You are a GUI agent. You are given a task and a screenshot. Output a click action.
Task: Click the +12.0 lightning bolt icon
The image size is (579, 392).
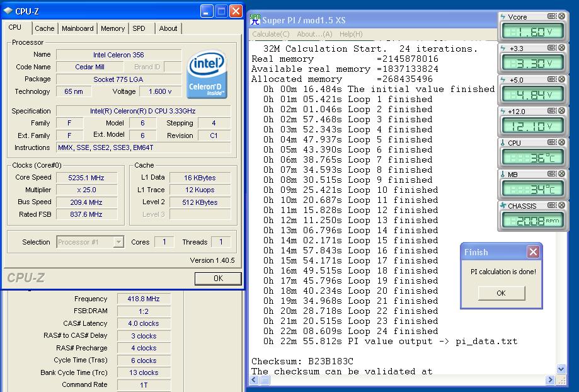coord(503,111)
